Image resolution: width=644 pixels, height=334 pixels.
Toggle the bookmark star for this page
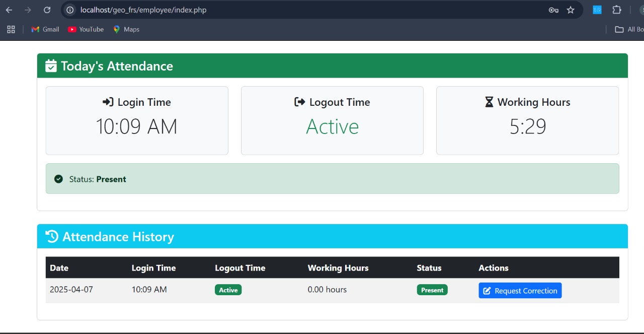(x=572, y=10)
